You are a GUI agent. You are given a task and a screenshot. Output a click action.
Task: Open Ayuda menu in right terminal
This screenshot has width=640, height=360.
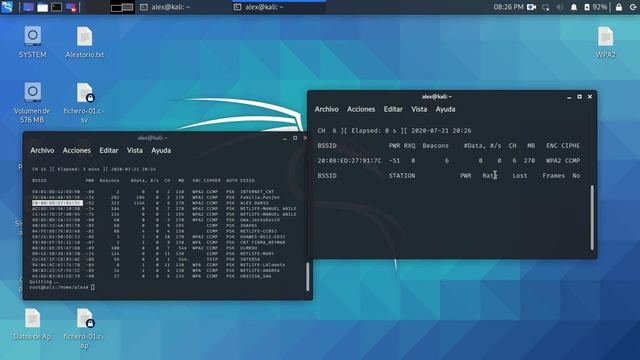point(445,109)
